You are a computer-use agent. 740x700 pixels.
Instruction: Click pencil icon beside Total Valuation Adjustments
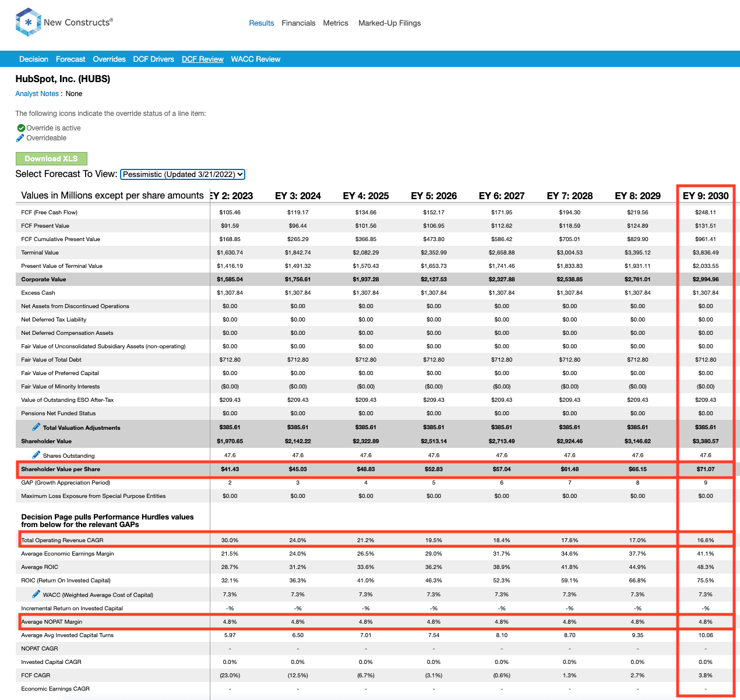(x=36, y=427)
